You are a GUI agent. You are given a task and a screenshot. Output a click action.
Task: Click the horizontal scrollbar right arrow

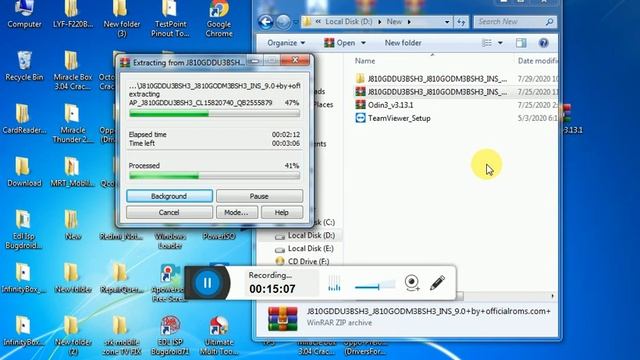[x=552, y=296]
